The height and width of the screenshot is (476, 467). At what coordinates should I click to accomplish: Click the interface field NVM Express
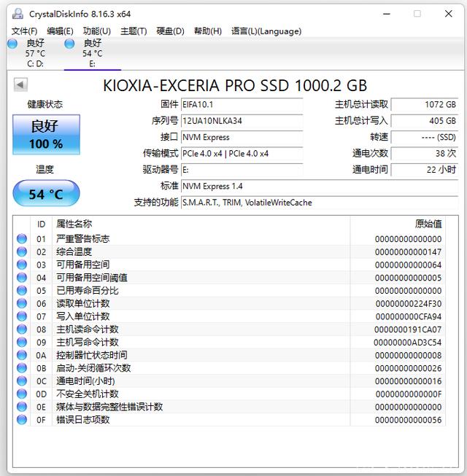click(x=242, y=137)
